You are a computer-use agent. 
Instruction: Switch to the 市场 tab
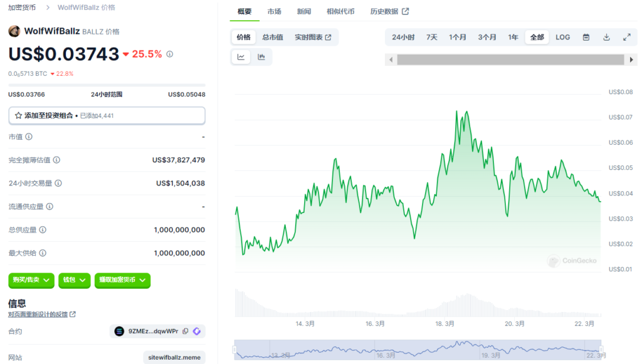click(274, 11)
